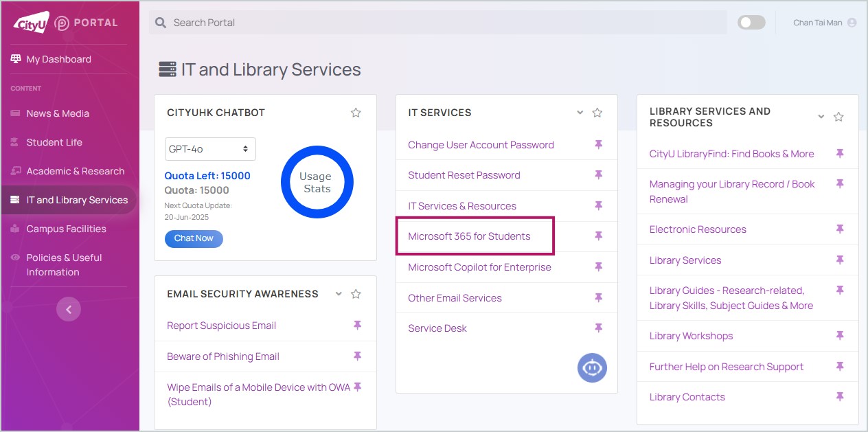Pin the Service Desk link

point(598,328)
